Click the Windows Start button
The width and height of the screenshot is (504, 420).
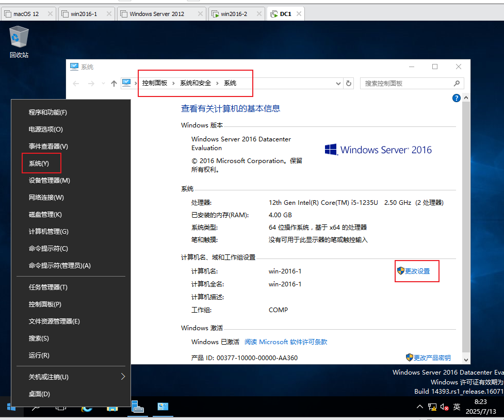[11, 407]
